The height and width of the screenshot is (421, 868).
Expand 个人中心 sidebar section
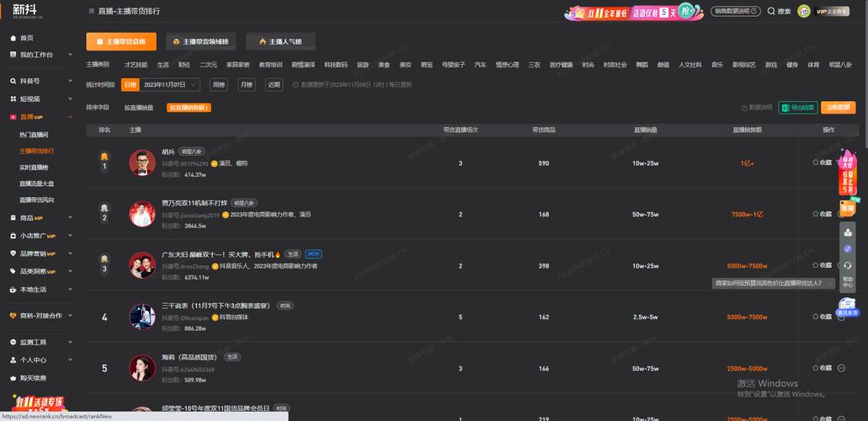(71, 360)
